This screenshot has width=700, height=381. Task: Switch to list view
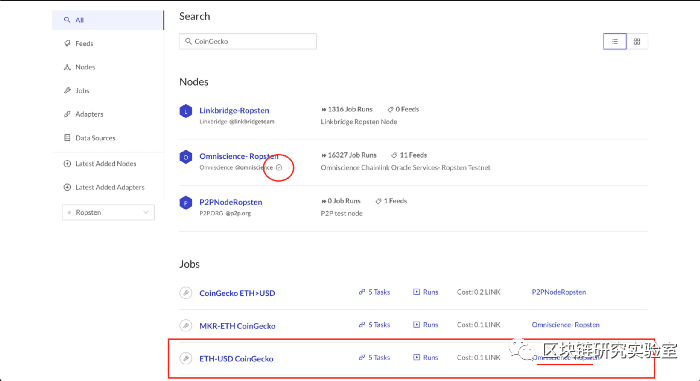point(615,42)
